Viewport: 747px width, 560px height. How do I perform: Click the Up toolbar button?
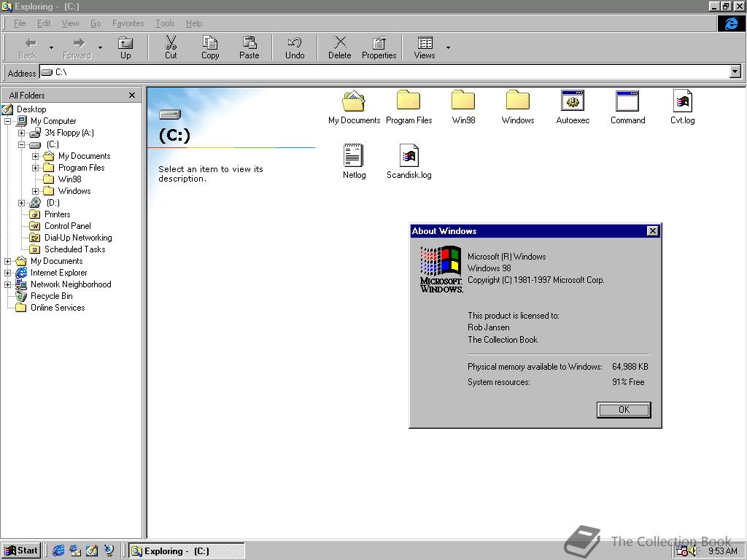point(125,47)
